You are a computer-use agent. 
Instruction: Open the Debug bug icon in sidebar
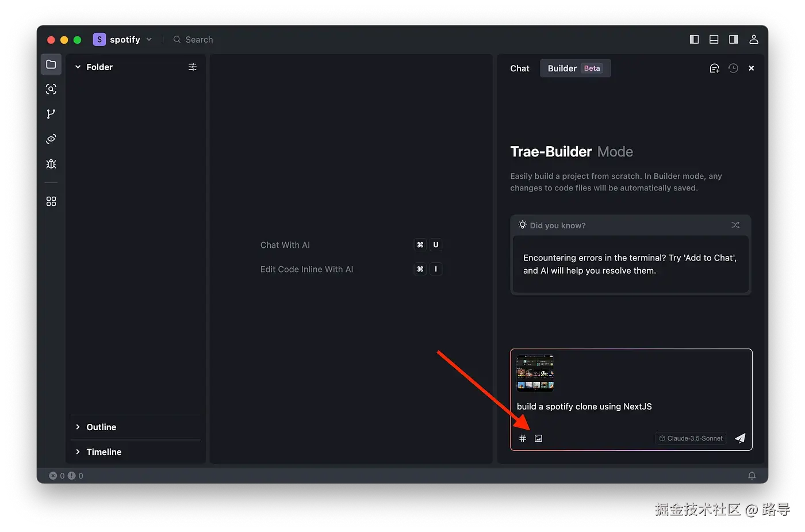click(51, 164)
